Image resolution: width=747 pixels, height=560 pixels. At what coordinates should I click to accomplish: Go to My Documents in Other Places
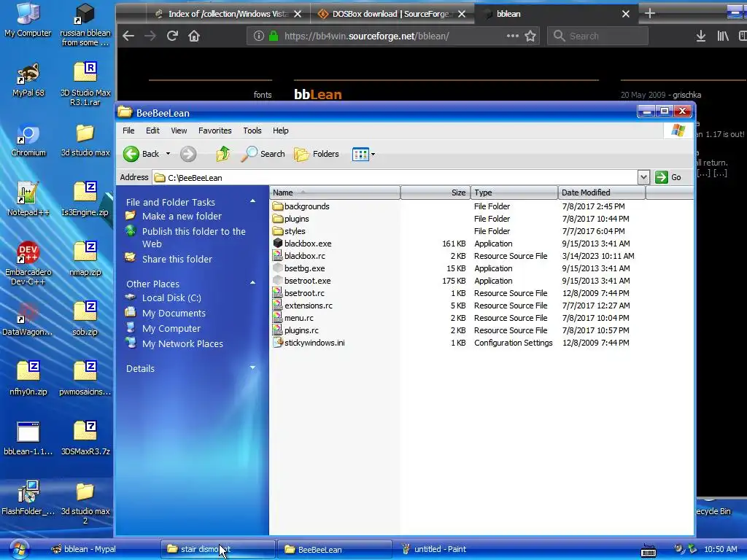click(x=174, y=313)
